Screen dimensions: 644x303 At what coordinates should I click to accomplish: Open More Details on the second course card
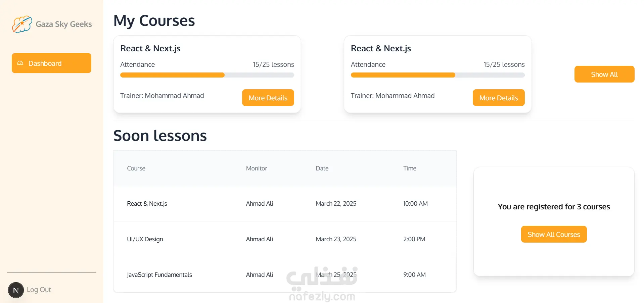(x=498, y=98)
